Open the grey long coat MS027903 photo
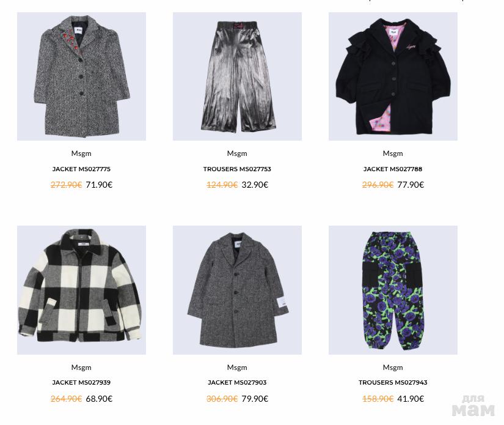Screen dimensions: 504x425 coord(237,290)
